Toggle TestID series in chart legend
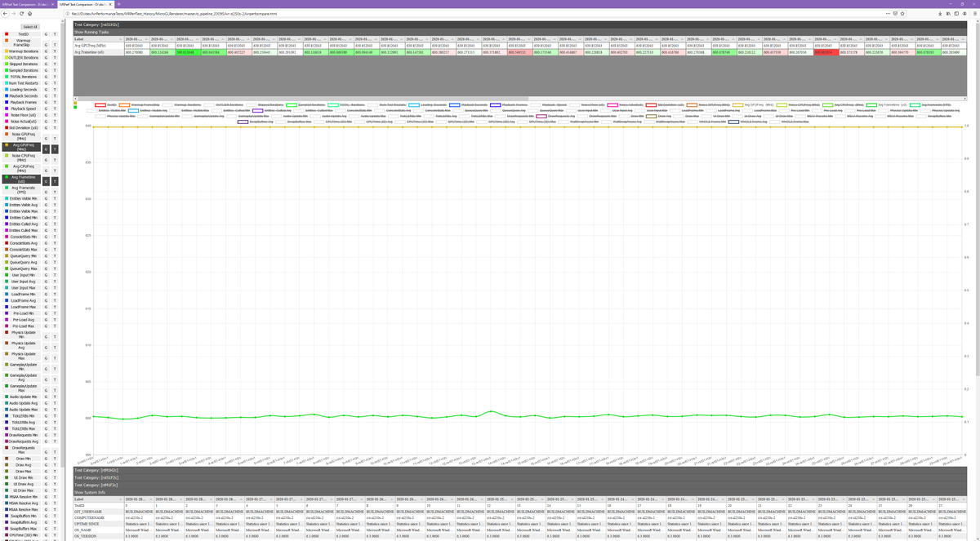 (x=106, y=104)
